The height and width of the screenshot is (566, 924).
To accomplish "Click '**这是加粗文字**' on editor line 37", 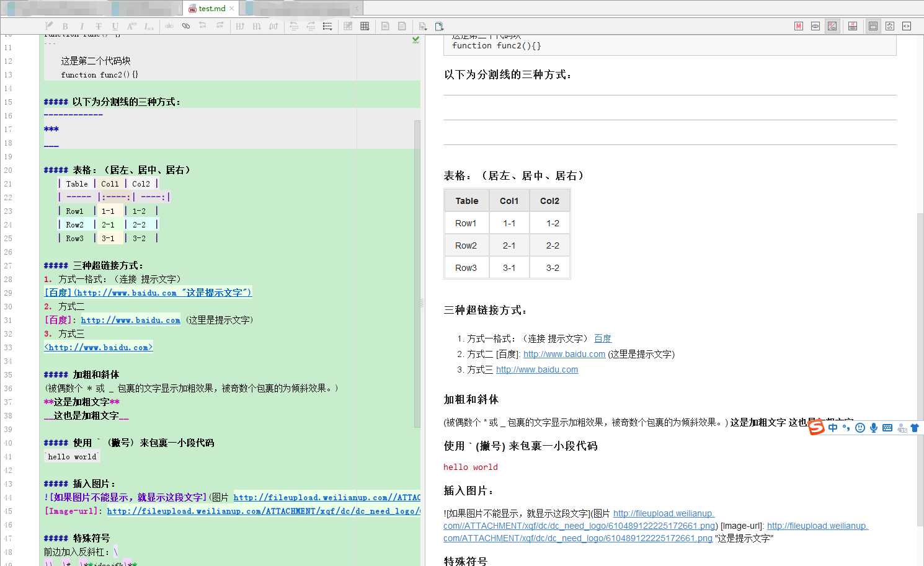I will [82, 402].
